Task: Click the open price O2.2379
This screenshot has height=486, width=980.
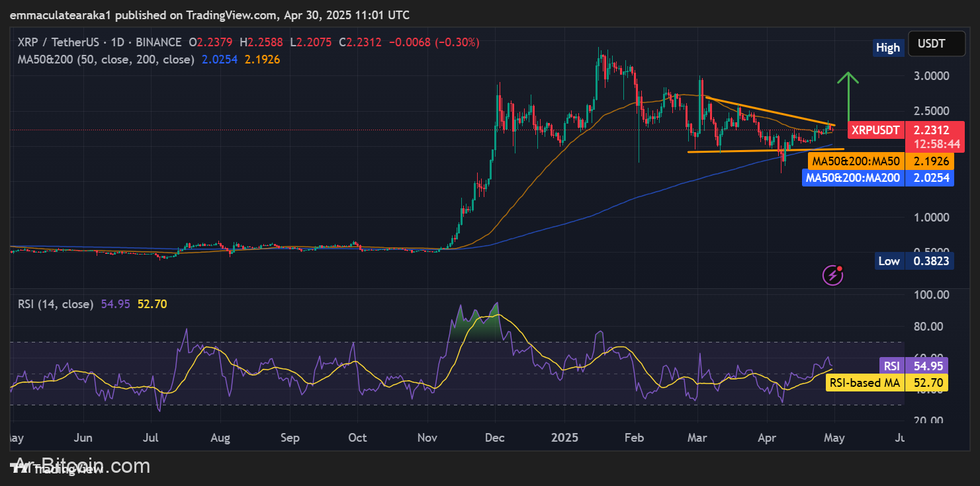Action: click(212, 42)
